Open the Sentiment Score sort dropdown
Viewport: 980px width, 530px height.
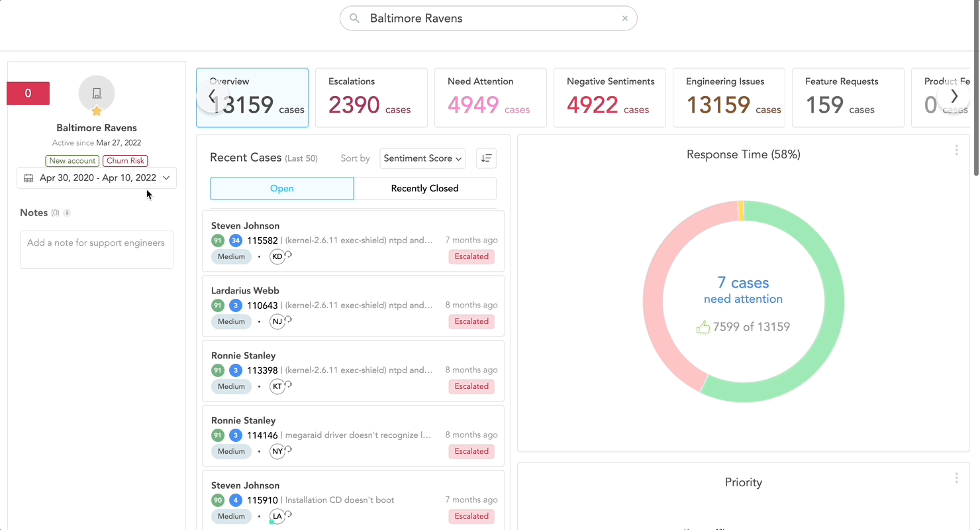point(422,158)
